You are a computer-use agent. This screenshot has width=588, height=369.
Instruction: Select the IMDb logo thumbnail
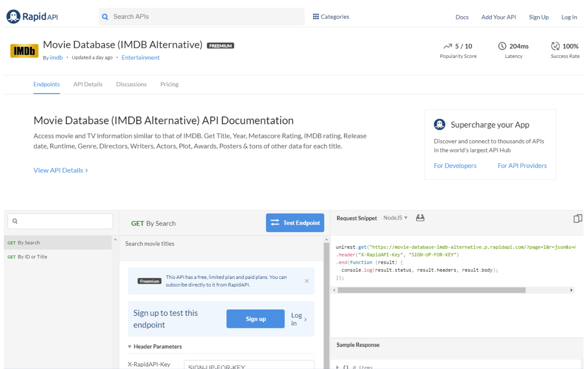click(x=24, y=50)
